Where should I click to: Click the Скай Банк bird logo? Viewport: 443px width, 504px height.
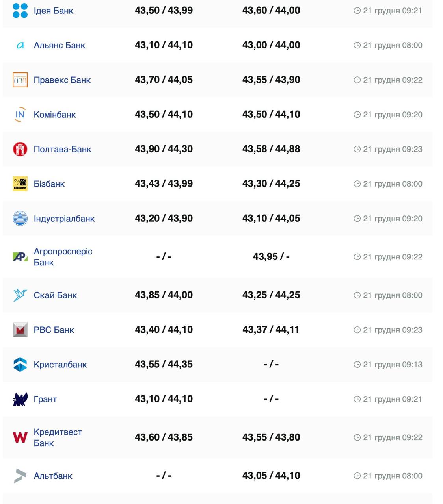click(x=20, y=295)
